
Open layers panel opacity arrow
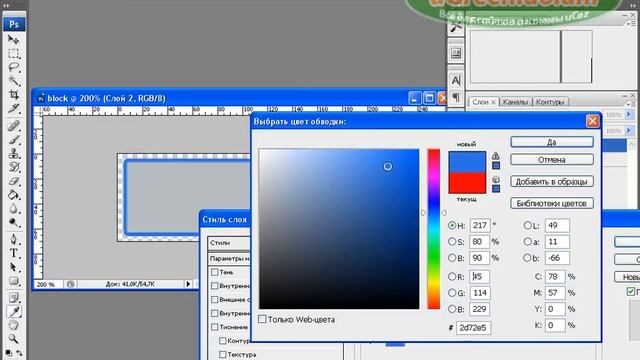[x=629, y=115]
